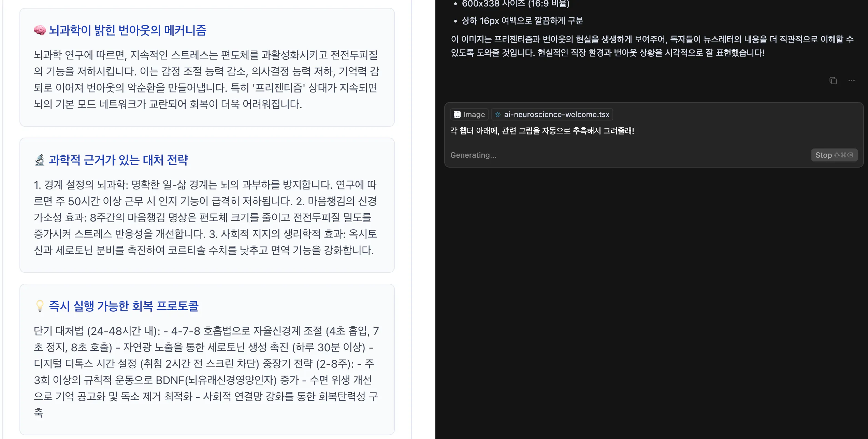Click the Generating status indicator
The width and height of the screenshot is (868, 439).
coord(474,155)
